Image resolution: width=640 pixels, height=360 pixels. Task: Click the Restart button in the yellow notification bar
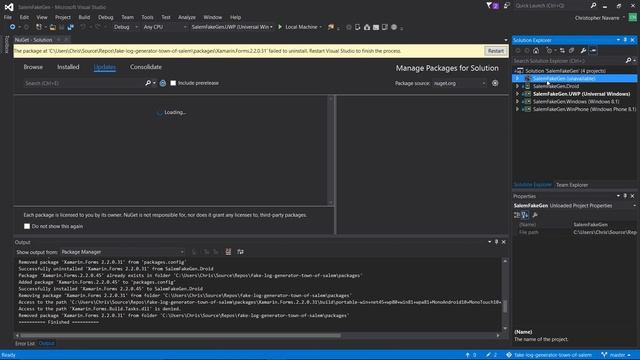496,51
